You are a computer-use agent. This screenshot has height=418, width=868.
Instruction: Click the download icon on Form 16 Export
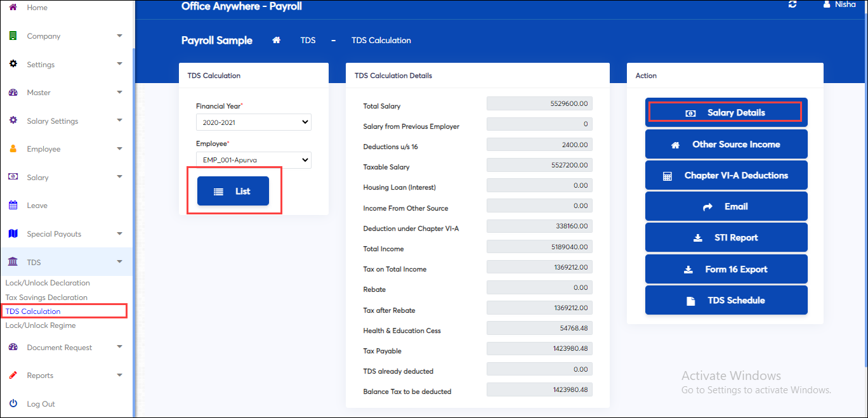688,270
